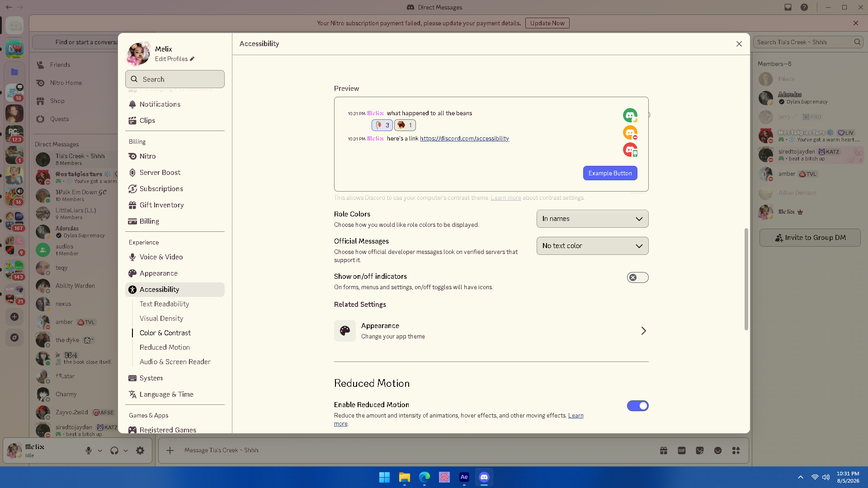Open the emoji picker
868x488 pixels.
pos(718,450)
